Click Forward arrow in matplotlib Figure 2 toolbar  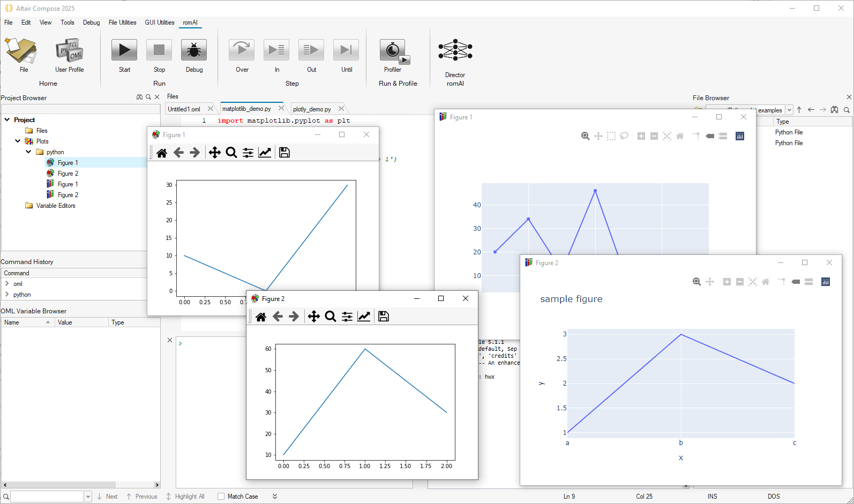[294, 317]
